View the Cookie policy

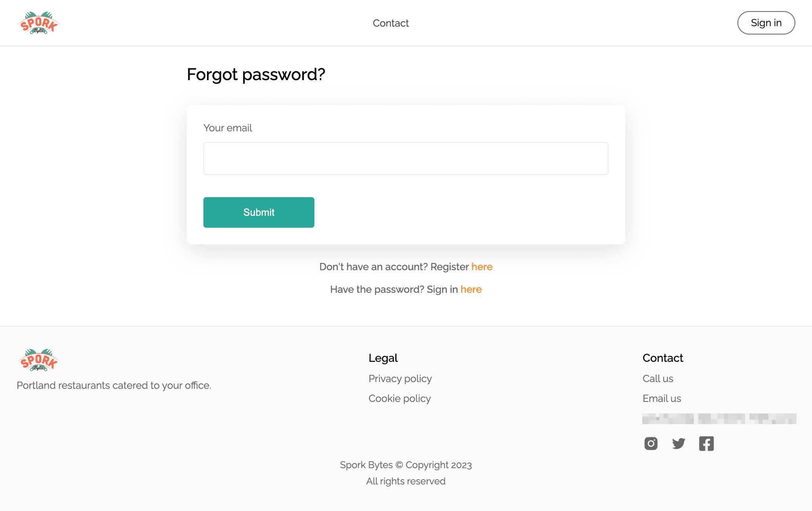(399, 398)
